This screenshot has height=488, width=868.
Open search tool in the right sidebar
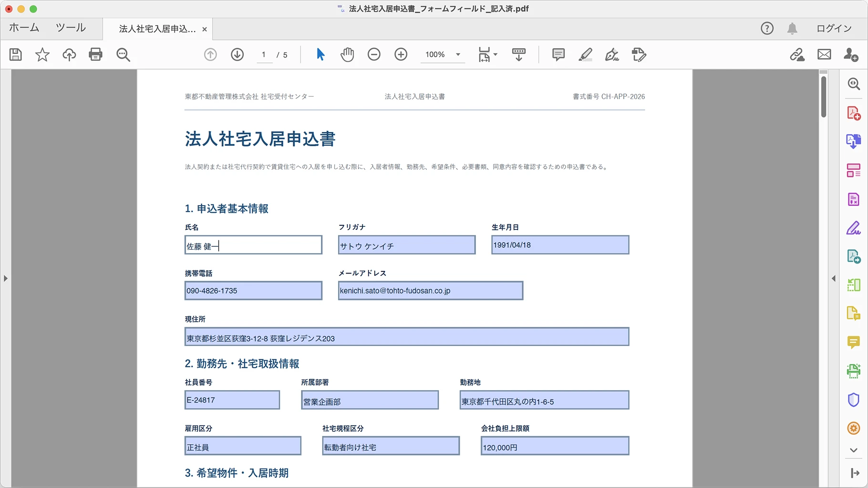(x=854, y=84)
